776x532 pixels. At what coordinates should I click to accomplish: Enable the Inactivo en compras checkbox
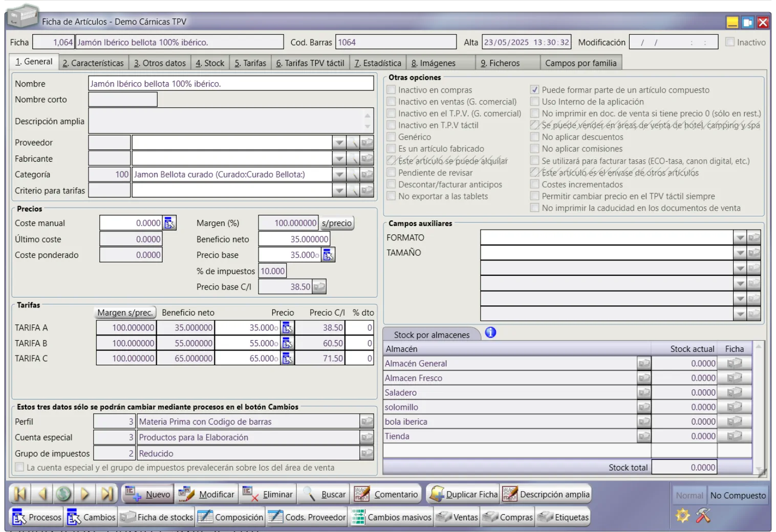[392, 90]
